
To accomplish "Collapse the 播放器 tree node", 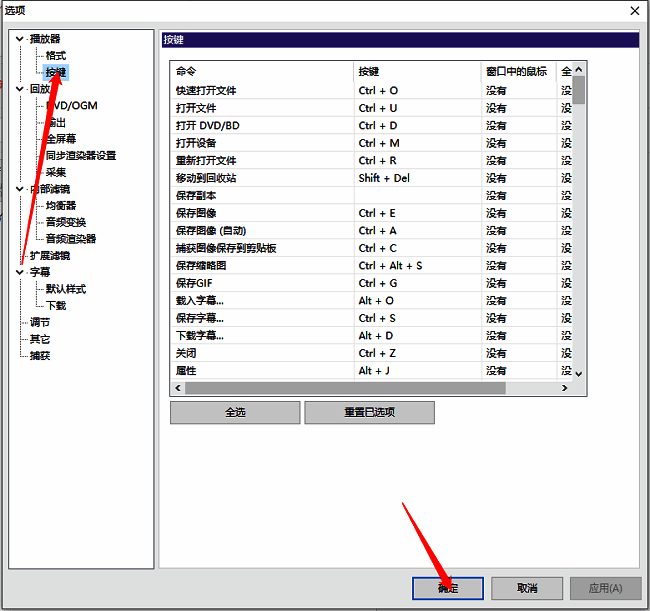I will [19, 39].
